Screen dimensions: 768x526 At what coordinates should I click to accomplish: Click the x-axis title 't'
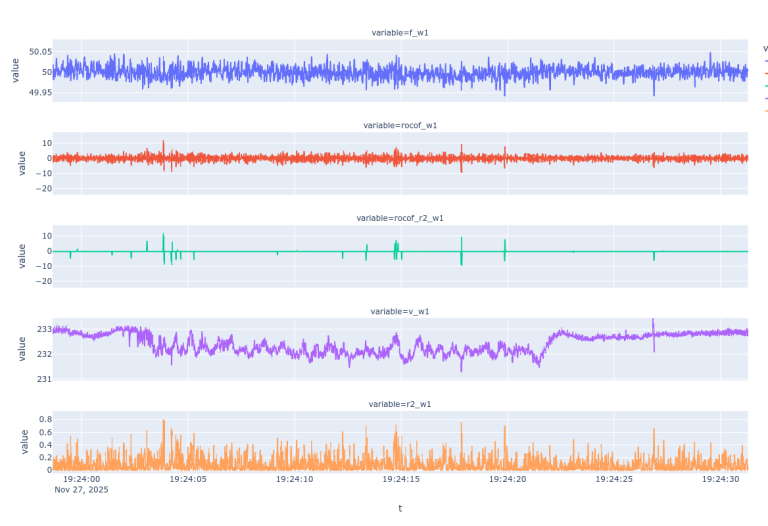pyautogui.click(x=400, y=508)
